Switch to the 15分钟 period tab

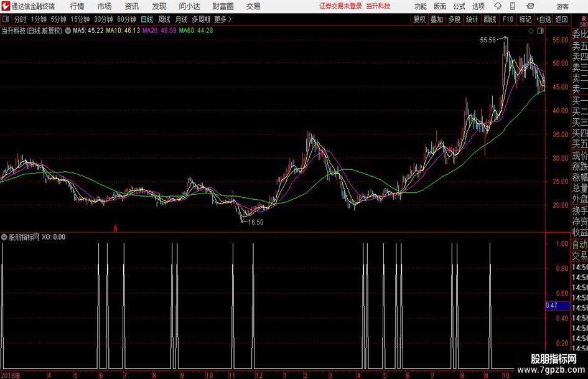[x=80, y=19]
